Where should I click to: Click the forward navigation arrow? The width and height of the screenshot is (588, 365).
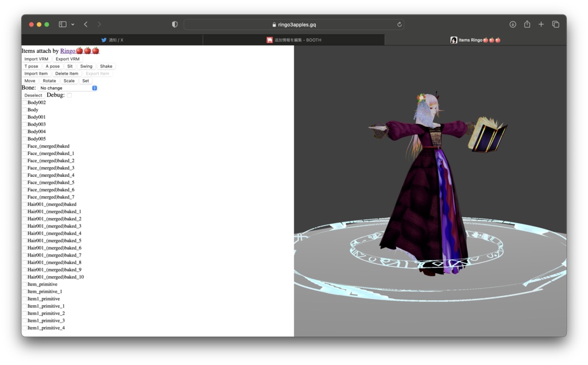click(x=99, y=24)
